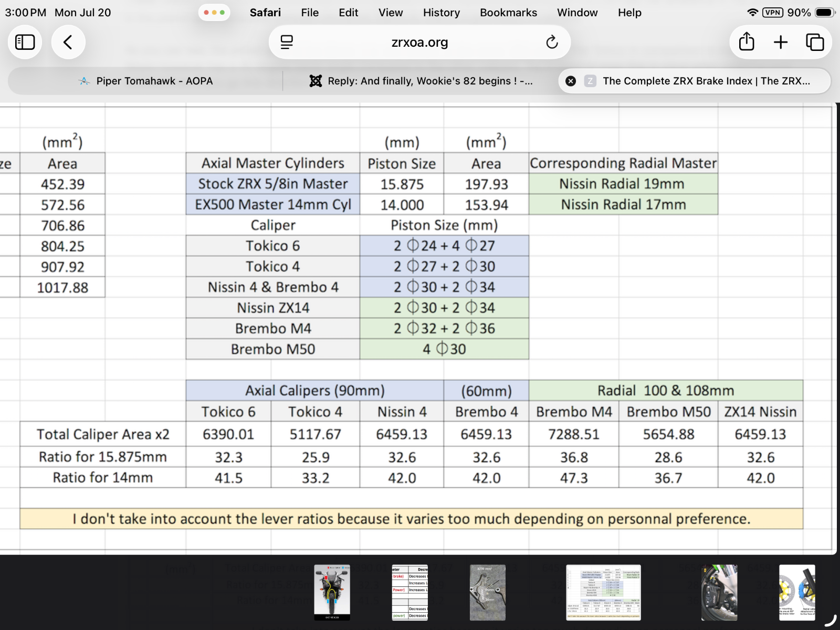Open page reader options icon

coord(287,42)
